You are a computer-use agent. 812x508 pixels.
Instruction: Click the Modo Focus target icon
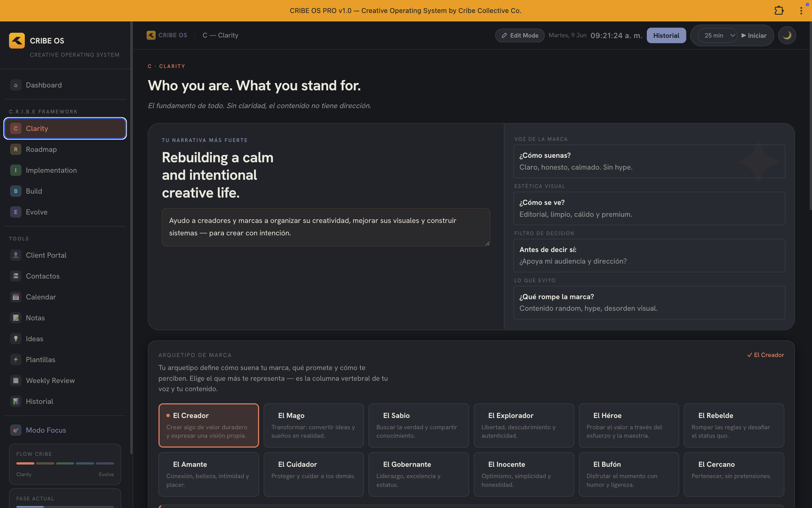tap(16, 430)
